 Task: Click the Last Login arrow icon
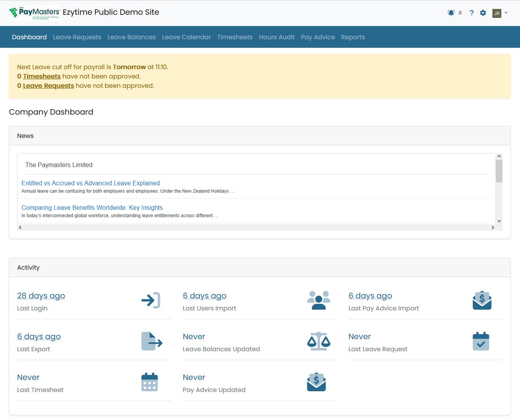click(x=151, y=300)
